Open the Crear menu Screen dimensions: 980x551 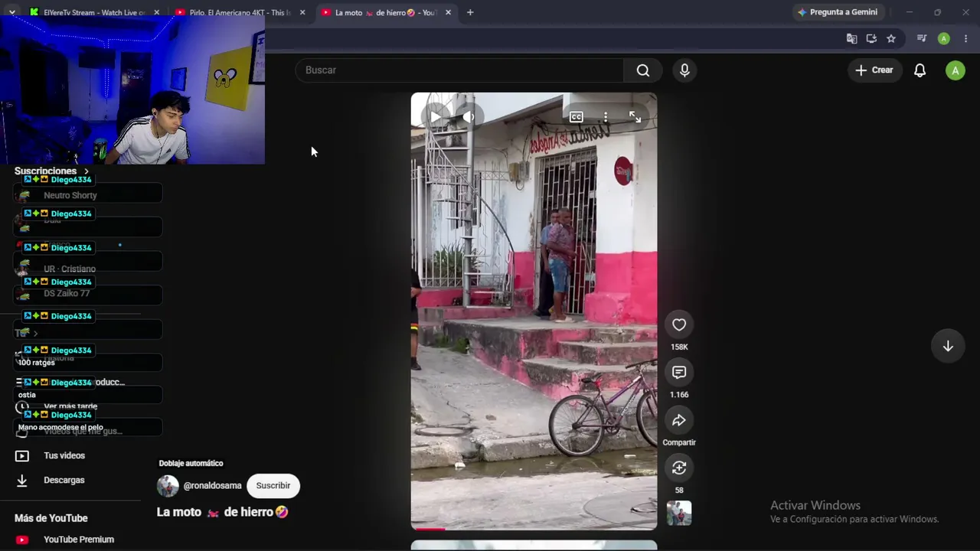tap(874, 70)
